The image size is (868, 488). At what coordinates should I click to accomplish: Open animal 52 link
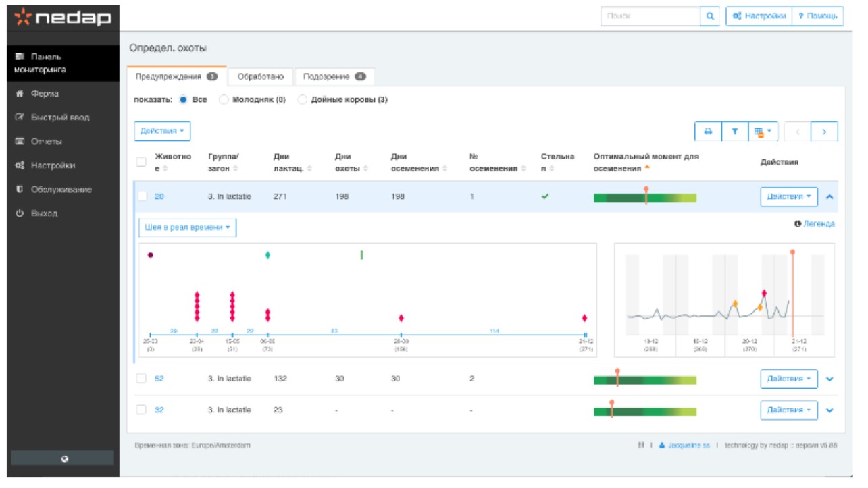[159, 379]
